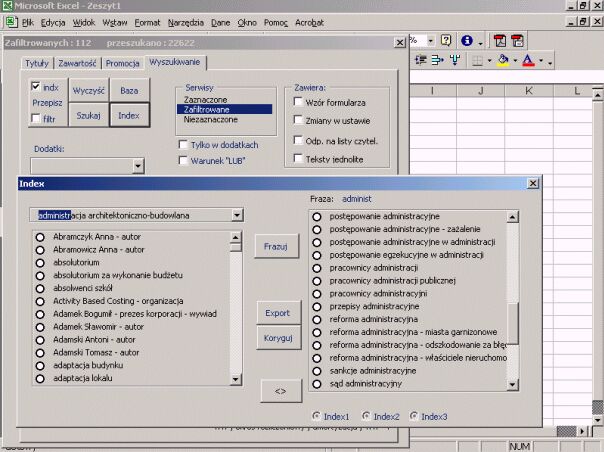Click the blue info icon in toolbar
This screenshot has height=452, width=604.
tap(468, 41)
